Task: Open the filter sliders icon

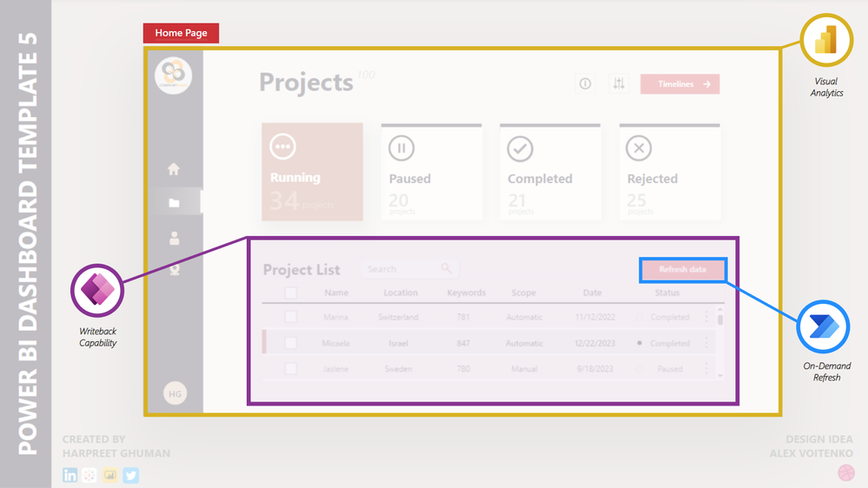Action: pos(619,83)
